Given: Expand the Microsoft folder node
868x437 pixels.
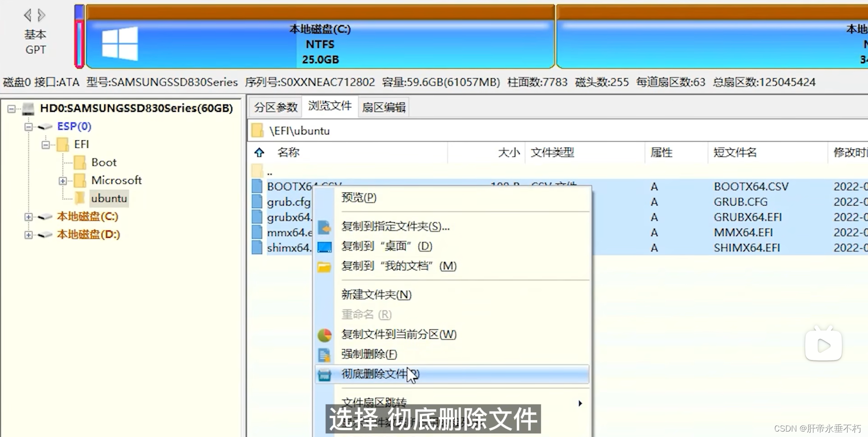Looking at the screenshot, I should 63,181.
